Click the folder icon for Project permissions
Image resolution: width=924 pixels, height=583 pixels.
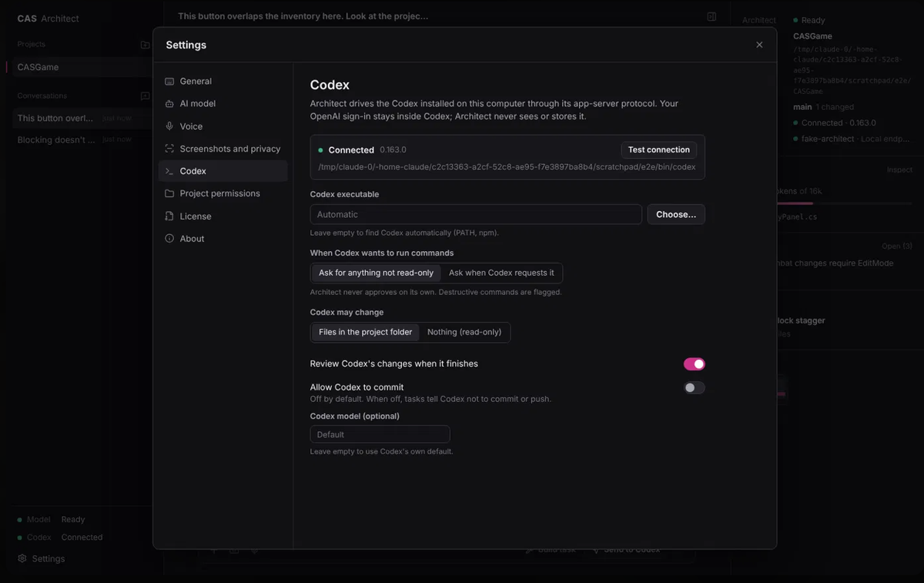(169, 193)
